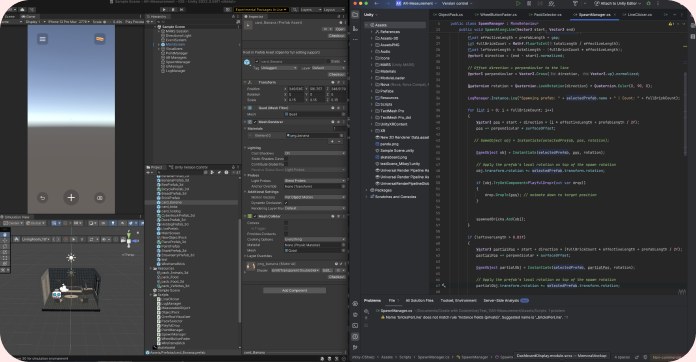Switch to the Game tab in Unity

pyautogui.click(x=30, y=17)
